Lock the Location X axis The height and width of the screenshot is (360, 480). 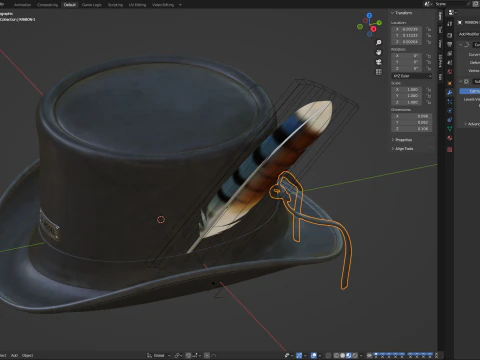pyautogui.click(x=429, y=29)
